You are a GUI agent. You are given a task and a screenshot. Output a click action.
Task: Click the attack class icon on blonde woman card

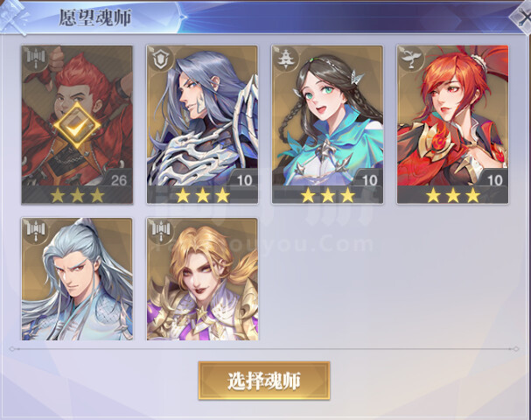[160, 231]
